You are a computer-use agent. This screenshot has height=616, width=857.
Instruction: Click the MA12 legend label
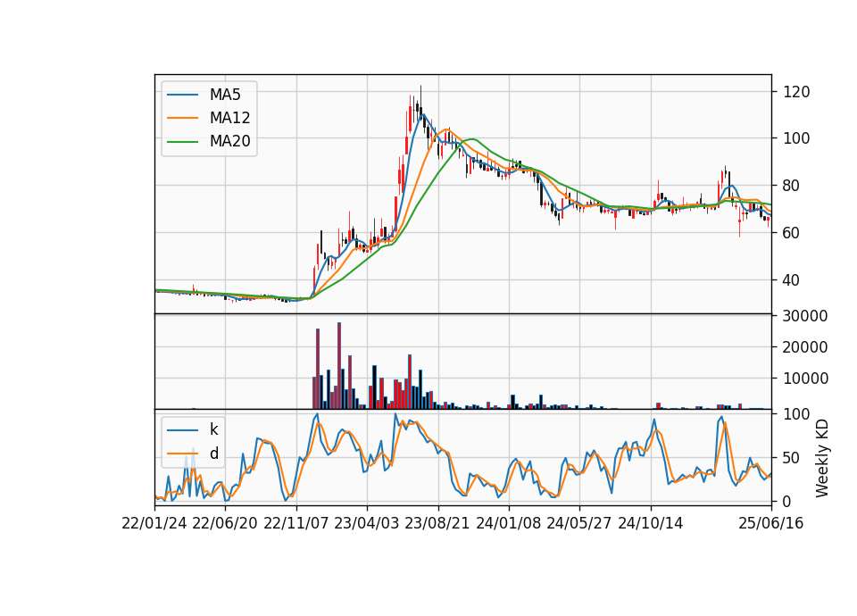229,118
